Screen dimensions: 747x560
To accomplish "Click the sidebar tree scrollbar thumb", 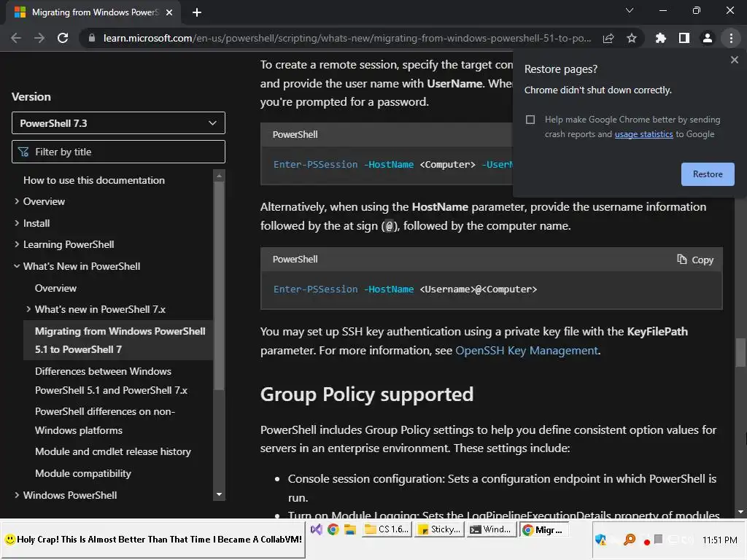I will (x=219, y=286).
